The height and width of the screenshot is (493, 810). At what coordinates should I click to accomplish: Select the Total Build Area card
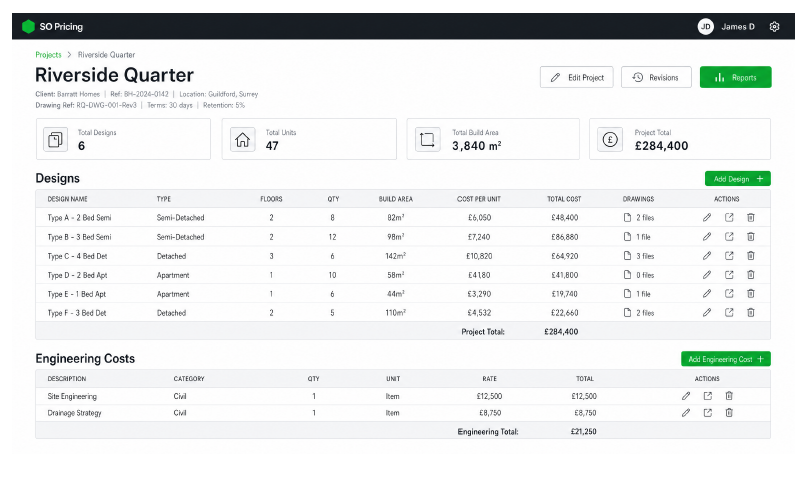point(493,139)
